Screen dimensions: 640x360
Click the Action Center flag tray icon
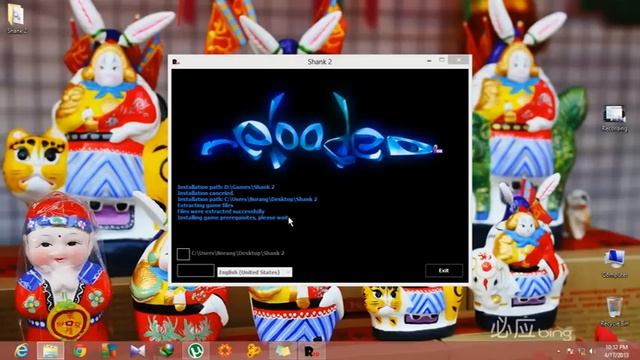pos(571,351)
